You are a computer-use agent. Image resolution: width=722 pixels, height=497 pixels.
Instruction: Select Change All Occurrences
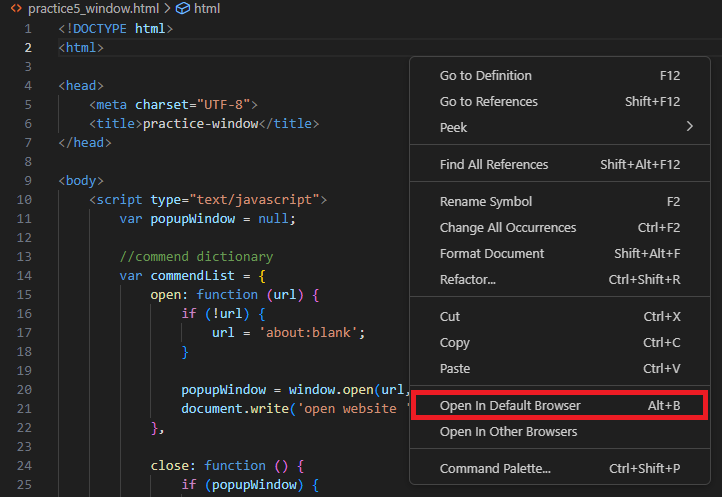559,228
